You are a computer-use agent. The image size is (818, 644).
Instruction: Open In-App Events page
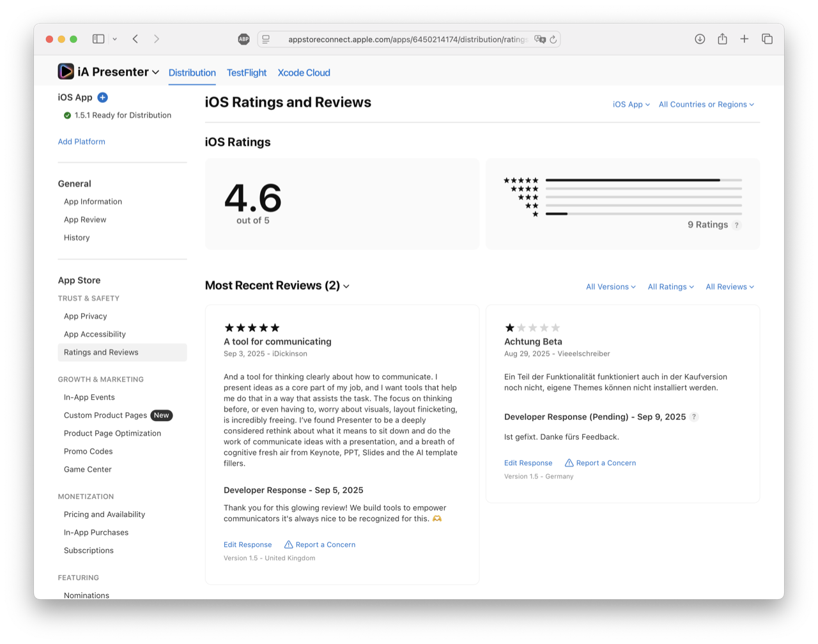point(89,397)
